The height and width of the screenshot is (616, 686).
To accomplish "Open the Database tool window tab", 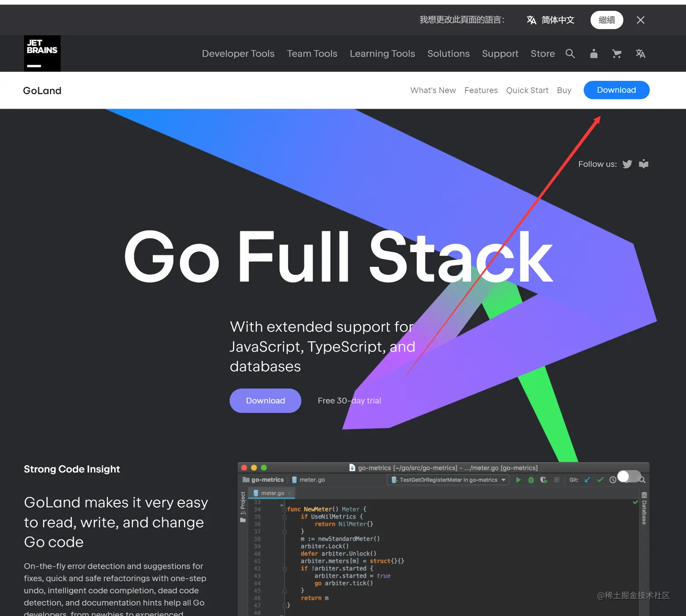I will pyautogui.click(x=644, y=508).
